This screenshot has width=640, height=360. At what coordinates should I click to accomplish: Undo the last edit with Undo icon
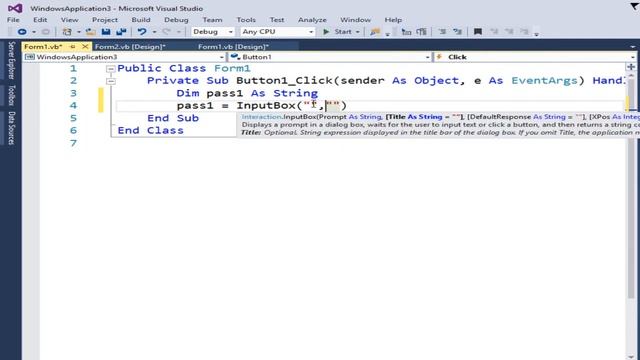tap(142, 31)
